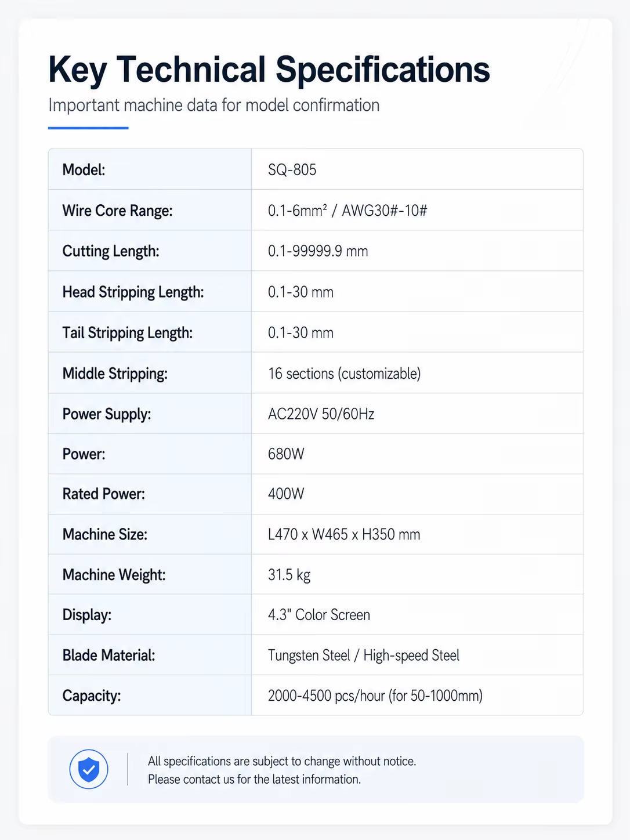Viewport: 630px width, 840px height.
Task: Select the Head Stripping Length label
Action: 133,292
